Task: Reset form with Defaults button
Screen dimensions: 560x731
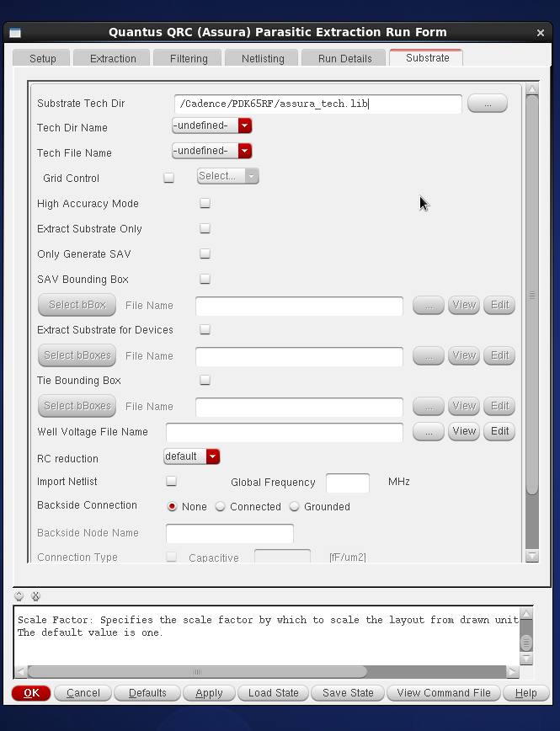Action: [x=147, y=693]
